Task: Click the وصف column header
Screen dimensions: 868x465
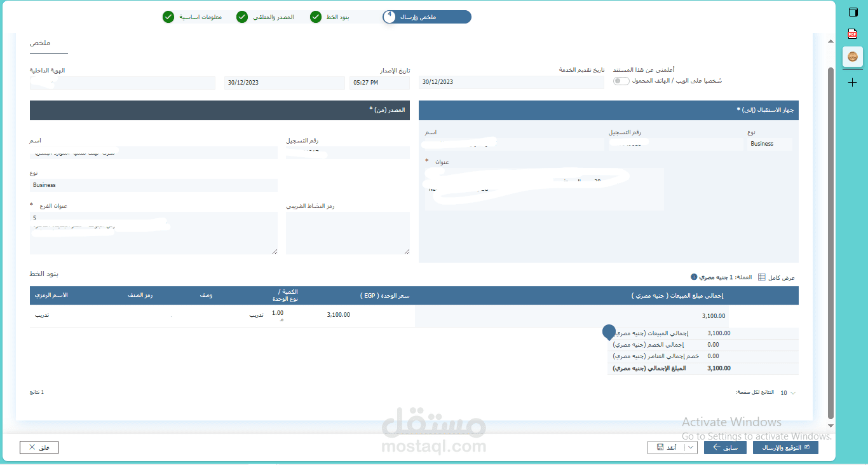Action: 207,296
